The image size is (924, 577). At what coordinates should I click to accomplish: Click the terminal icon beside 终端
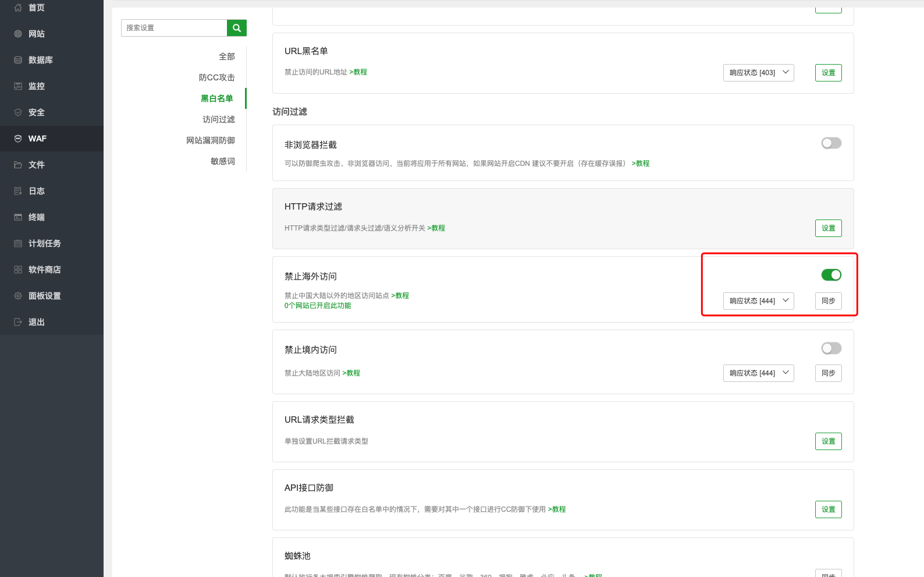click(x=18, y=217)
